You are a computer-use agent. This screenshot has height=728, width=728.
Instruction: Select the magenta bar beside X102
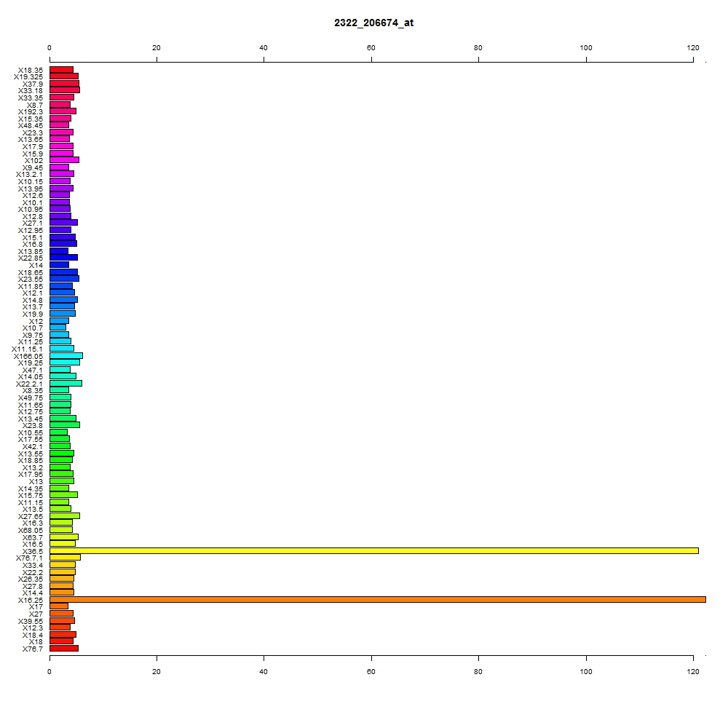(x=65, y=159)
